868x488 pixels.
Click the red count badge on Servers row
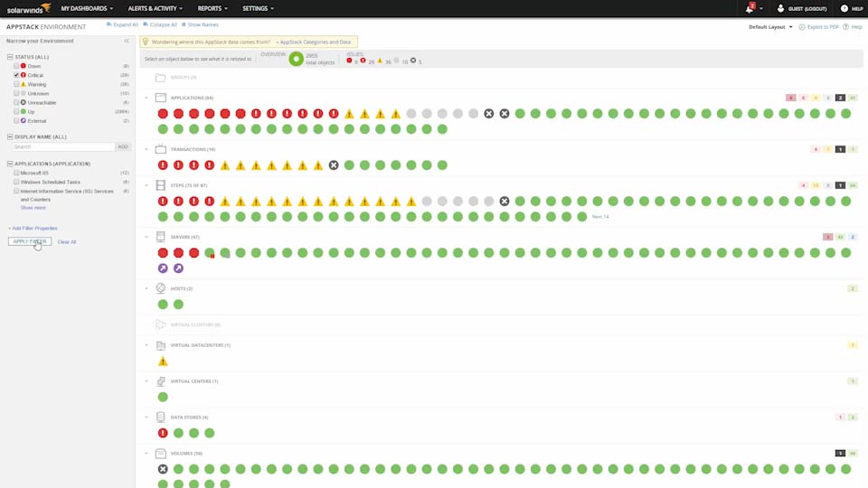tap(827, 237)
